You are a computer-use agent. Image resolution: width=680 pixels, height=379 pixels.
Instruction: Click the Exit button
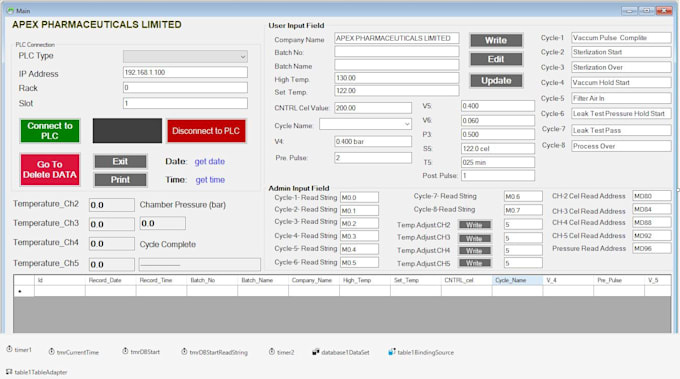coord(120,161)
